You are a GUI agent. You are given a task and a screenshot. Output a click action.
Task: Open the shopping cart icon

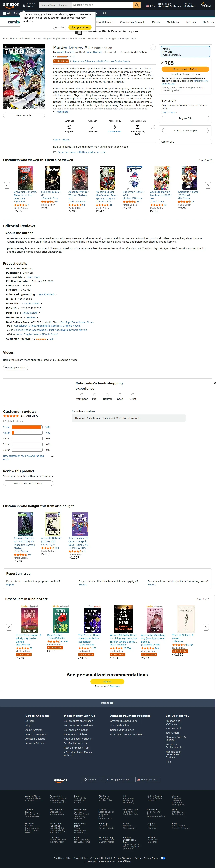(205, 5)
